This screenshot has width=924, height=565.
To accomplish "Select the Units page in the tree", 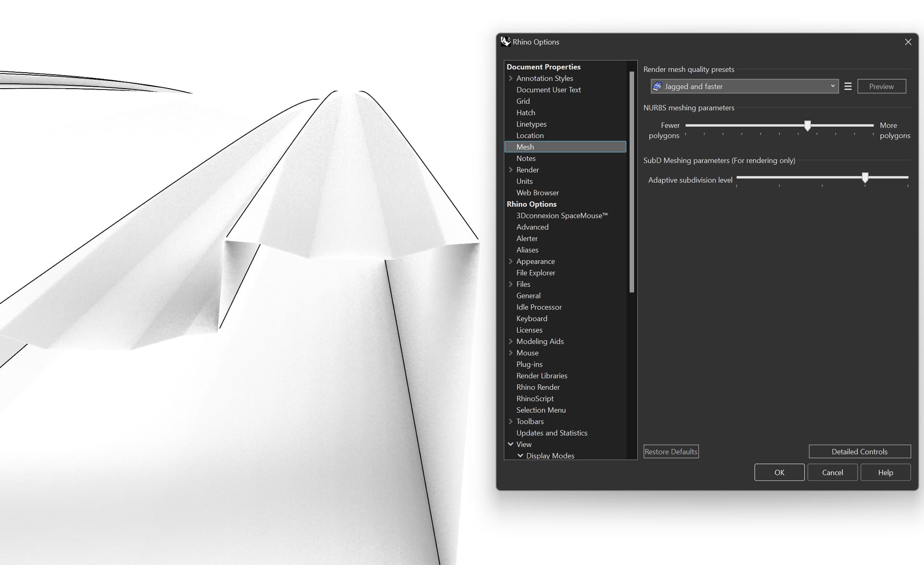I will [x=524, y=181].
